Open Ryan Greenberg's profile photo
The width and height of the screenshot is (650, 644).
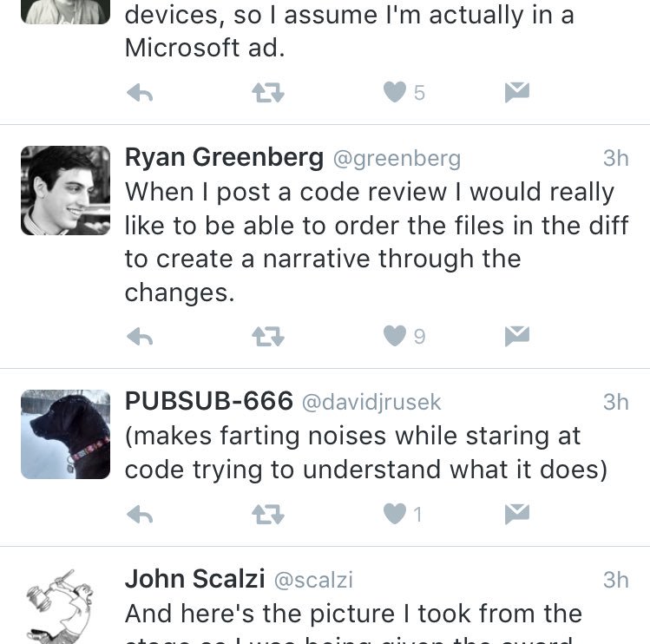click(x=65, y=190)
